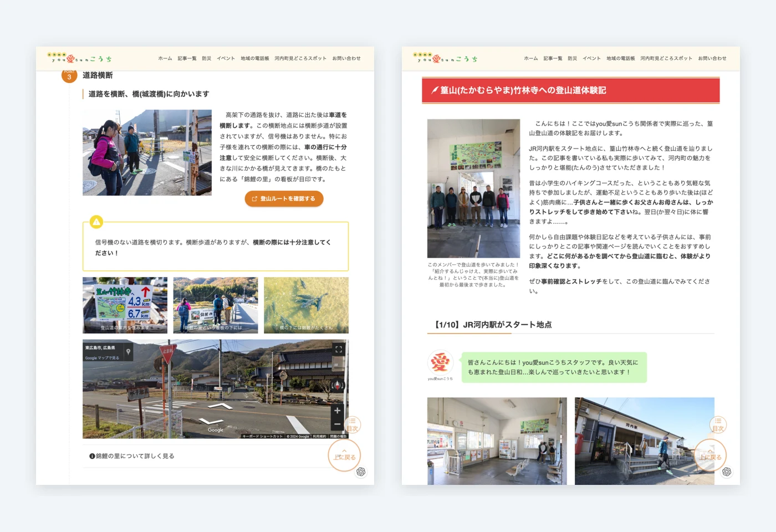Viewport: 776px width, 532px height.
Task: Click the 愛 avatar icon beside the speech bubble
Action: point(440,363)
